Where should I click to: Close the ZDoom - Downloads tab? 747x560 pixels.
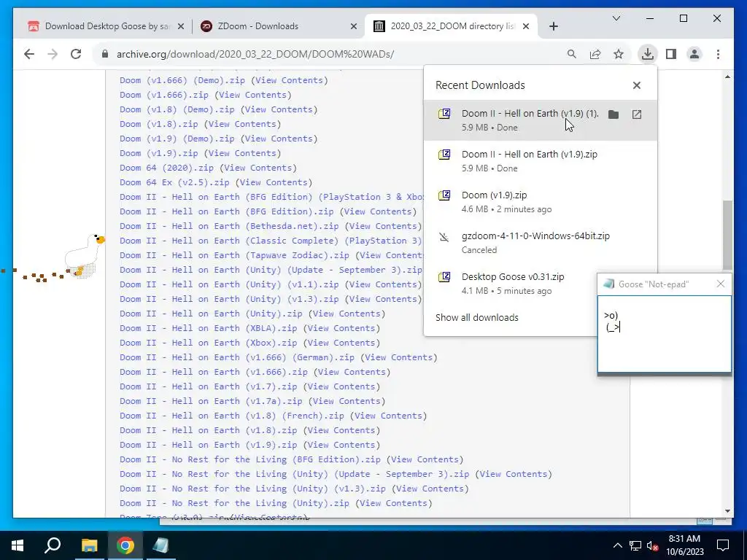[354, 26]
